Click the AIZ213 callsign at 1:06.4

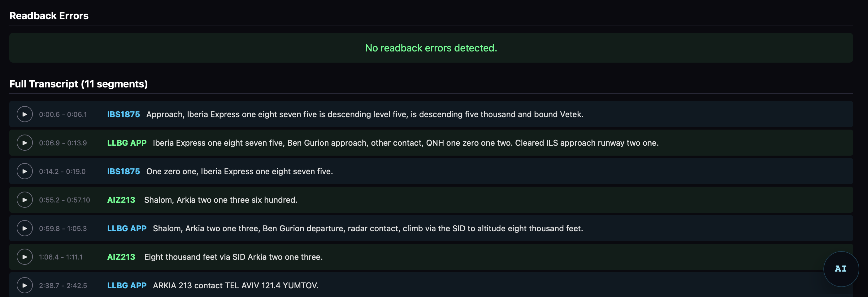pos(121,257)
